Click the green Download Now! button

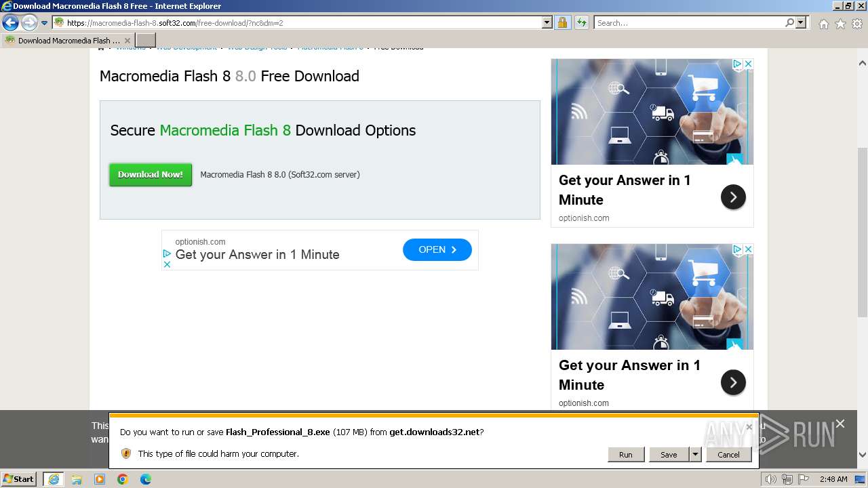click(x=151, y=174)
